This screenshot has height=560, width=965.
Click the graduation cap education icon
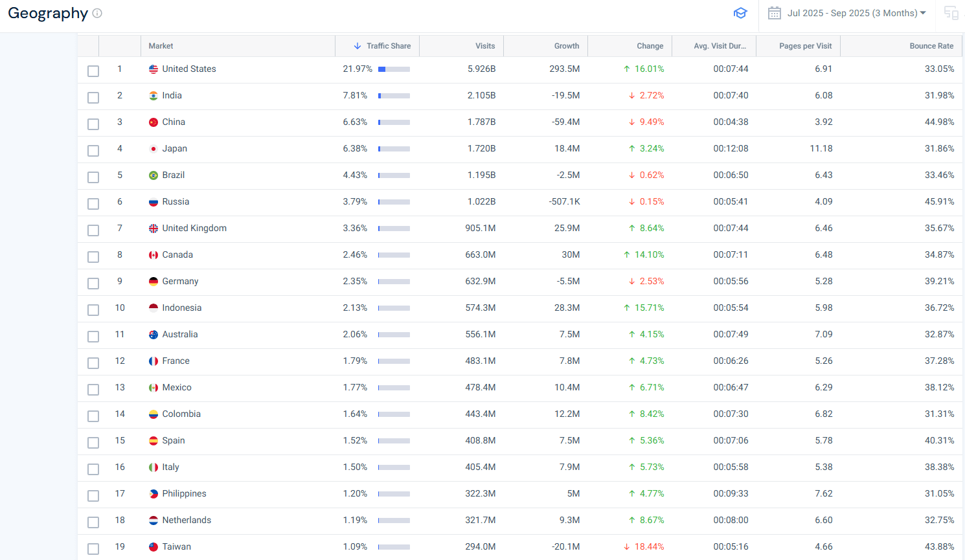tap(740, 14)
